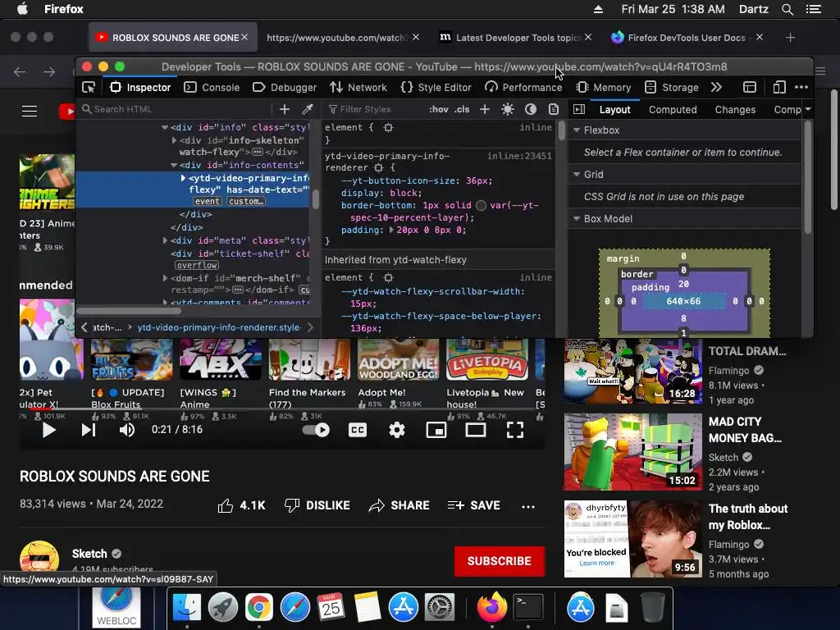Click the red SUBSCRIBE button
Viewport: 840px width, 630px height.
[500, 561]
